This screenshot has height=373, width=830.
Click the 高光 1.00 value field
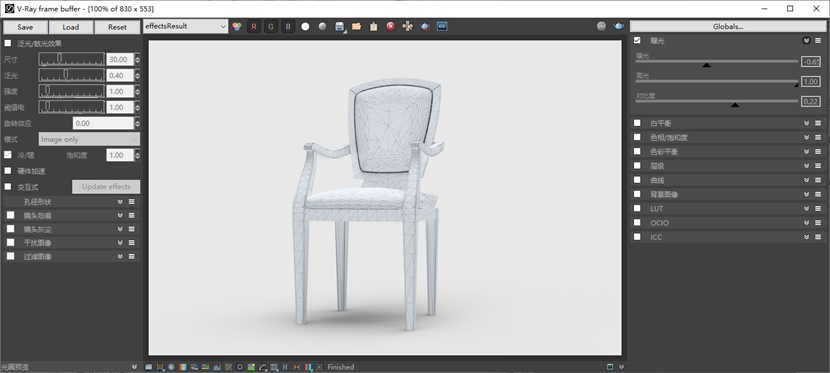811,81
